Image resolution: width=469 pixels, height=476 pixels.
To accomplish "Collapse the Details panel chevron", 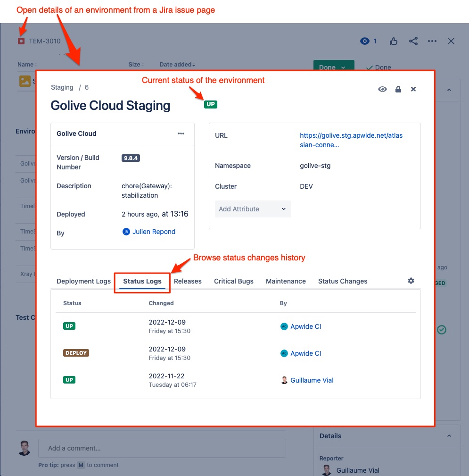I will [449, 436].
